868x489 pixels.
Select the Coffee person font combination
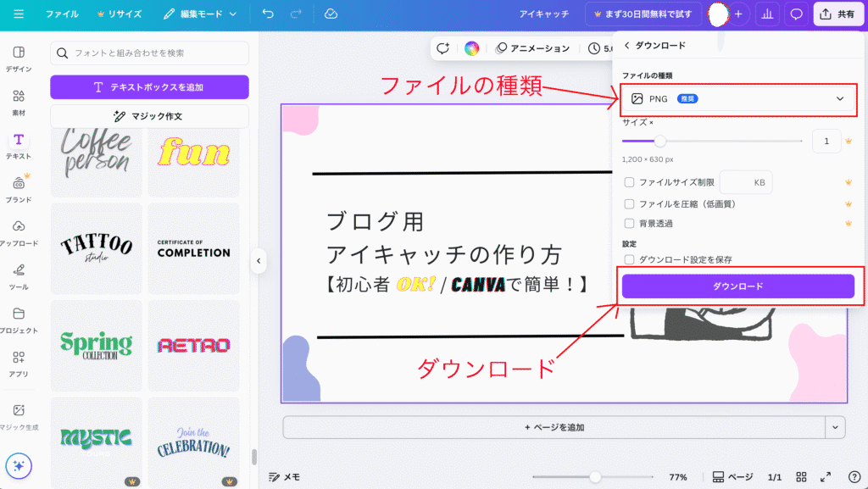[x=97, y=162]
